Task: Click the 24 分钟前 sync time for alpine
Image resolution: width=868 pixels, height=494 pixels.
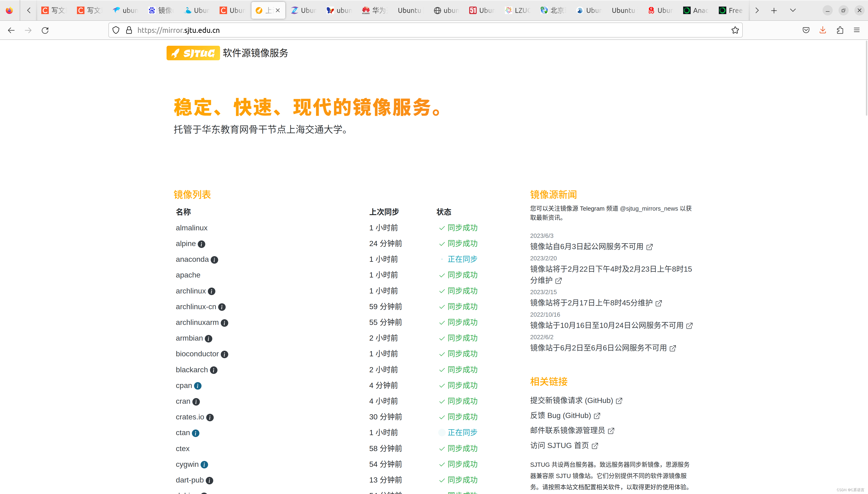Action: click(x=385, y=244)
